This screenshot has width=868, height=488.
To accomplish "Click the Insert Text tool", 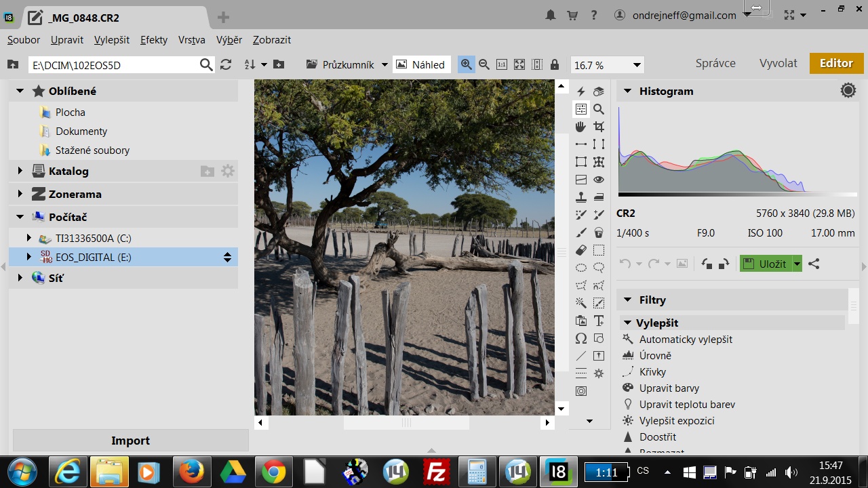I will [599, 321].
